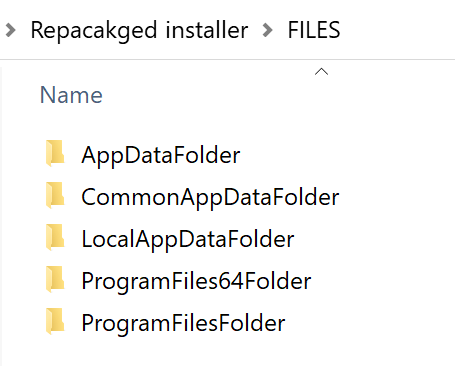Expand the chevron before FILES breadcrumb
Screen dimensions: 455x366
[x=268, y=30]
